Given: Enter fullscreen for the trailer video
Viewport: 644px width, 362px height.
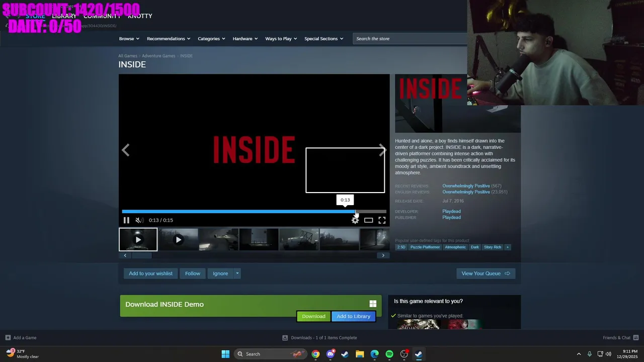Looking at the screenshot, I should tap(382, 220).
